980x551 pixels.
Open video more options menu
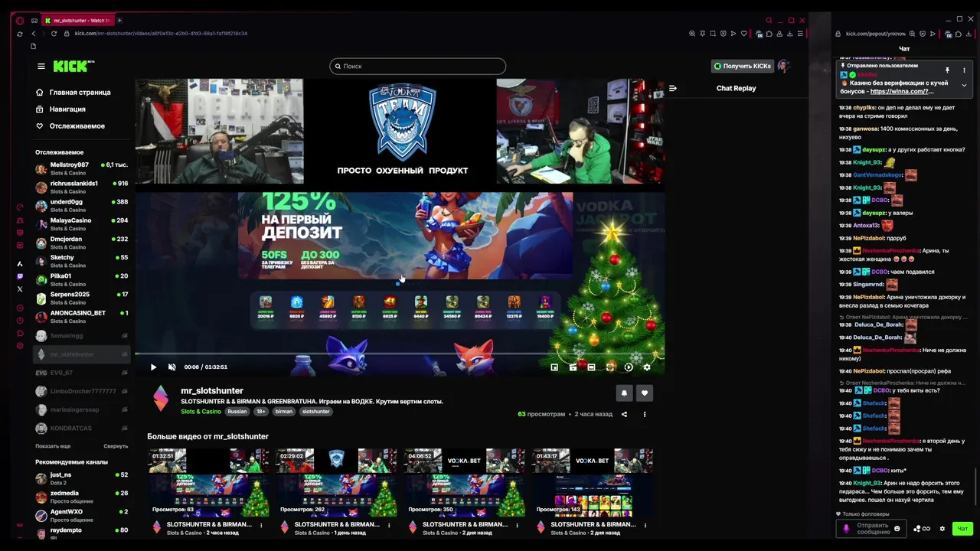pos(645,414)
